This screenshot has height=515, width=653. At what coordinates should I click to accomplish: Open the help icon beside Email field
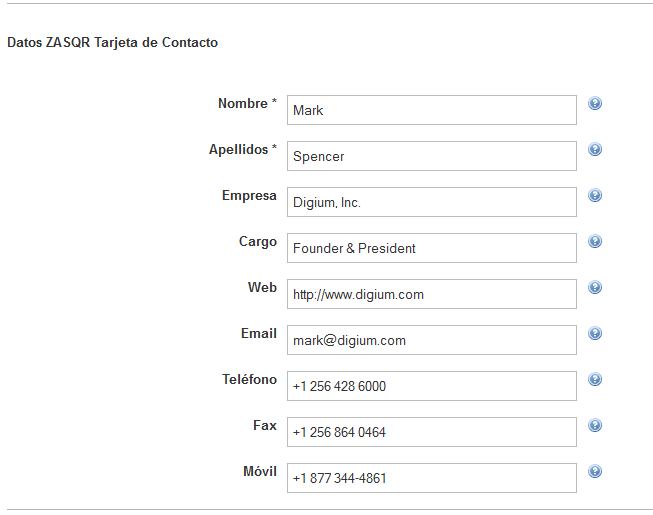595,334
